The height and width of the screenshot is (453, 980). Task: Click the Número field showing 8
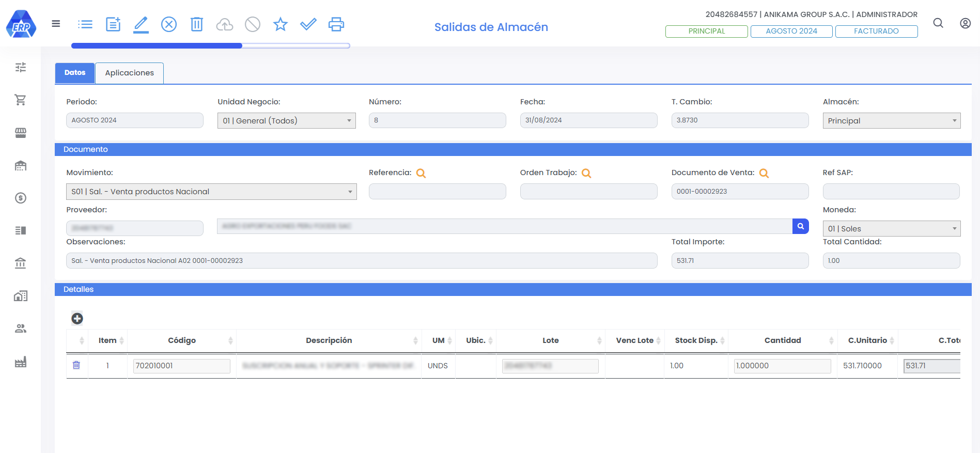(x=438, y=120)
